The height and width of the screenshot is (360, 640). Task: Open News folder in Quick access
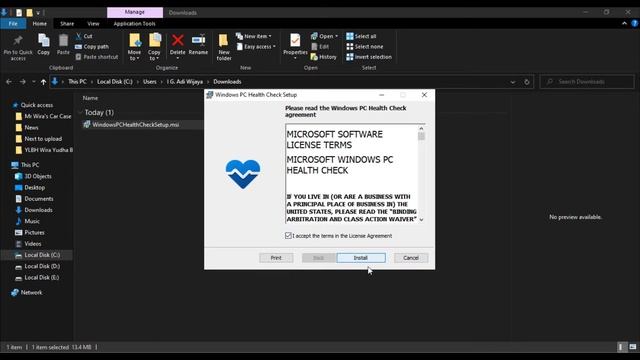[31, 127]
